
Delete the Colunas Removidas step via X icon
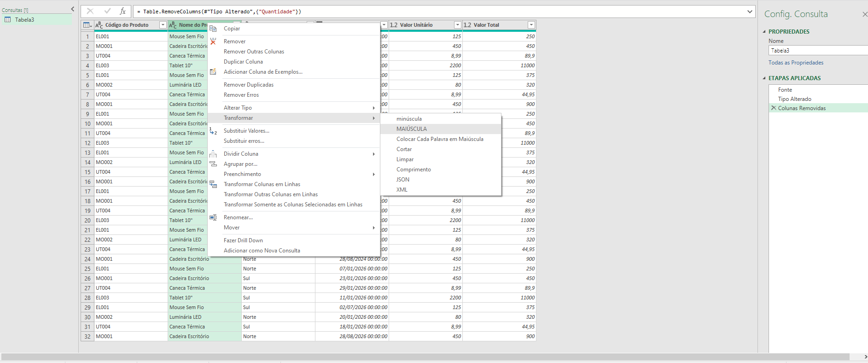tap(774, 108)
